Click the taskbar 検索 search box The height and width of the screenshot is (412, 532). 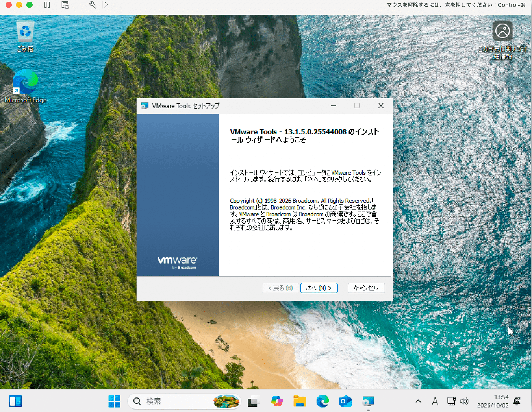[184, 401]
